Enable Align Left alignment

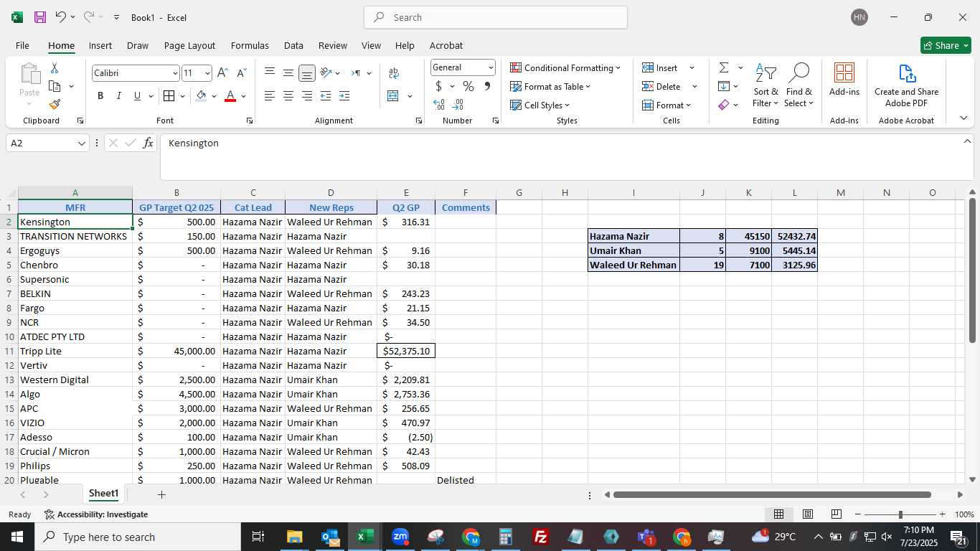point(270,95)
